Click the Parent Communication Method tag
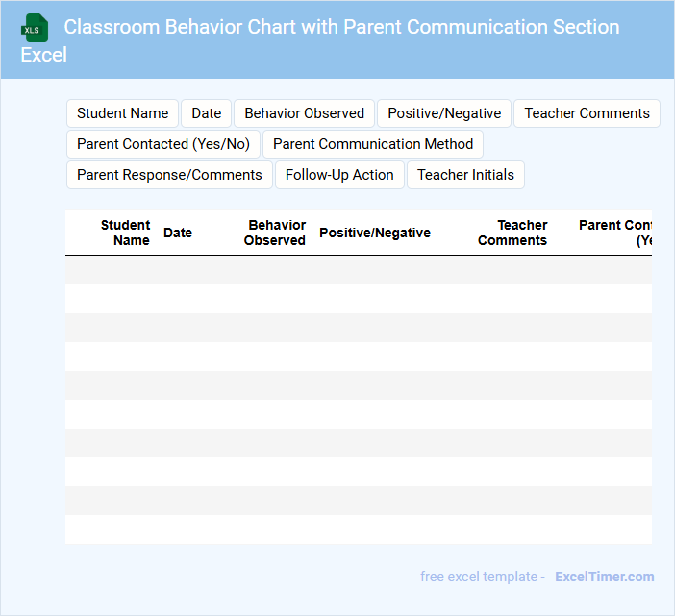This screenshot has height=616, width=675. 373,144
